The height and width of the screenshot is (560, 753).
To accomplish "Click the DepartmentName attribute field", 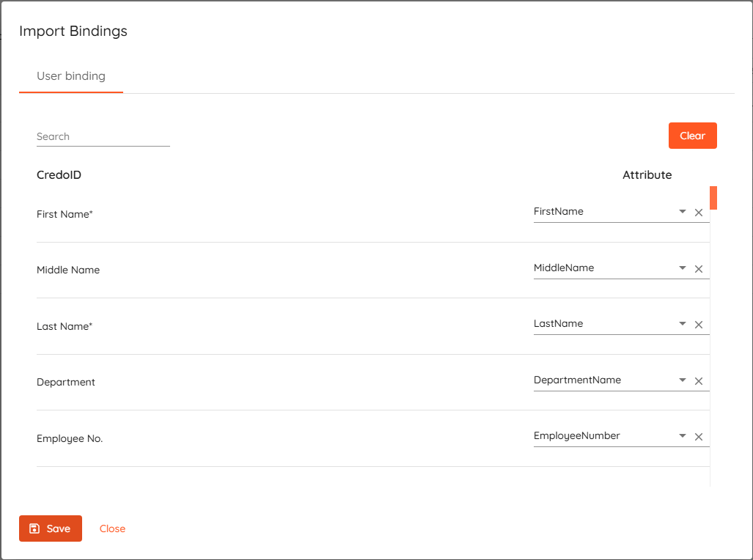I will click(x=601, y=380).
